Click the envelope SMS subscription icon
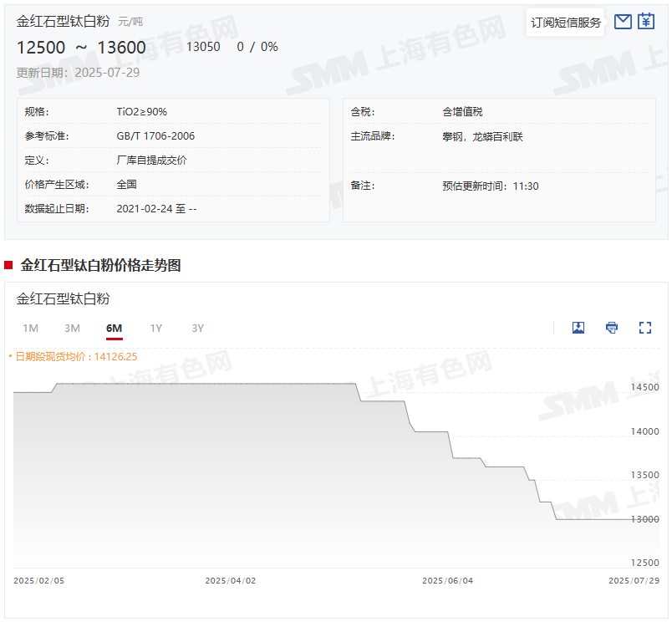Viewport: 672px width, 627px height. click(623, 22)
